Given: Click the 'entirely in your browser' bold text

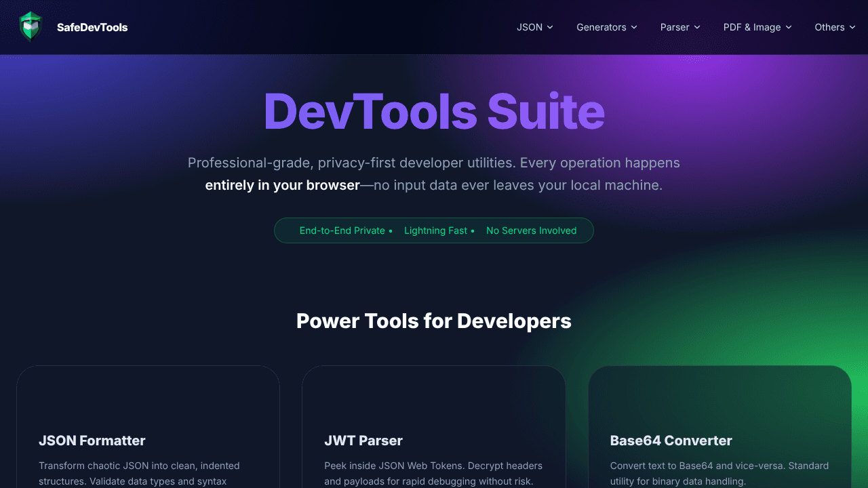Looking at the screenshot, I should [x=283, y=185].
